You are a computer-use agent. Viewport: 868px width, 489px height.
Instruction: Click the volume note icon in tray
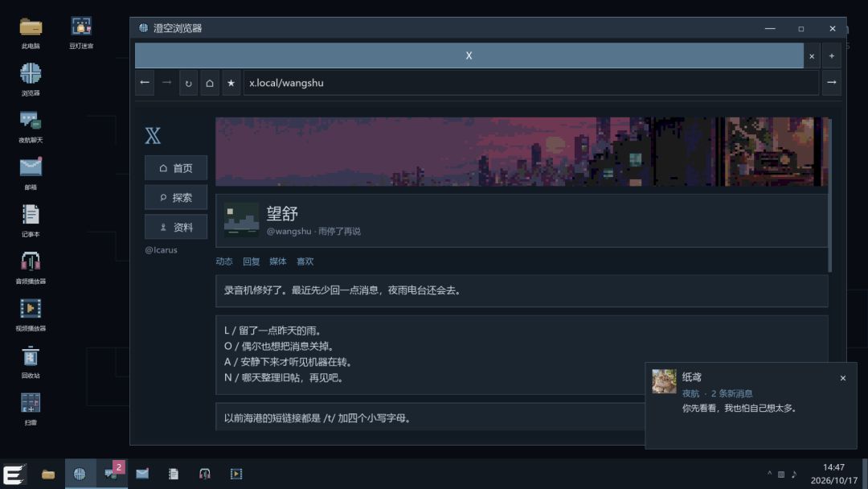[x=794, y=474]
